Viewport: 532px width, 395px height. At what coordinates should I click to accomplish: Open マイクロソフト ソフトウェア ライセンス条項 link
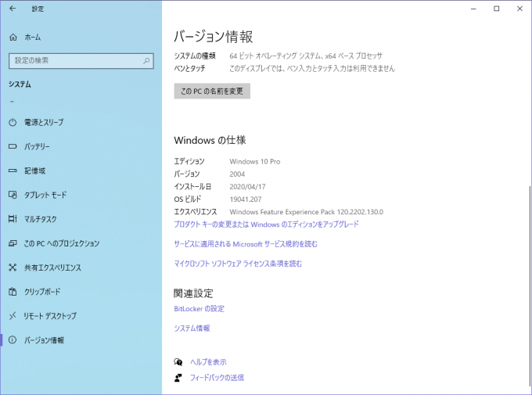click(238, 264)
